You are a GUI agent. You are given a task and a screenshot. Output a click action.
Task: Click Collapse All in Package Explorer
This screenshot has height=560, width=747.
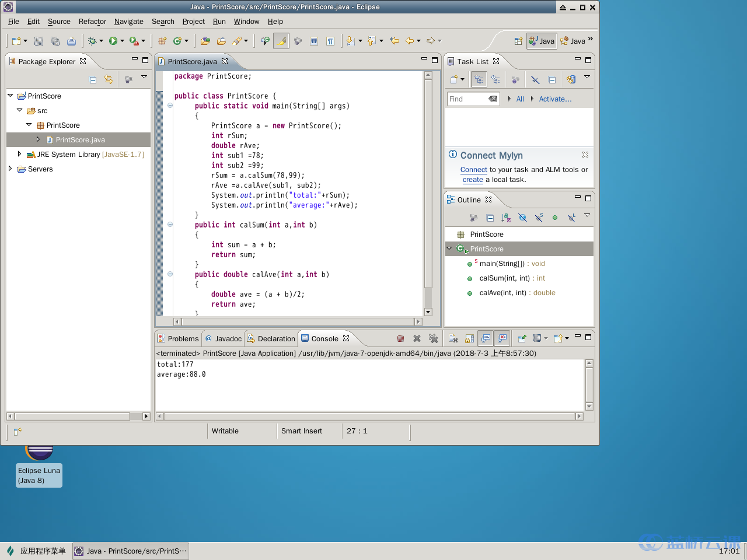[x=93, y=79]
